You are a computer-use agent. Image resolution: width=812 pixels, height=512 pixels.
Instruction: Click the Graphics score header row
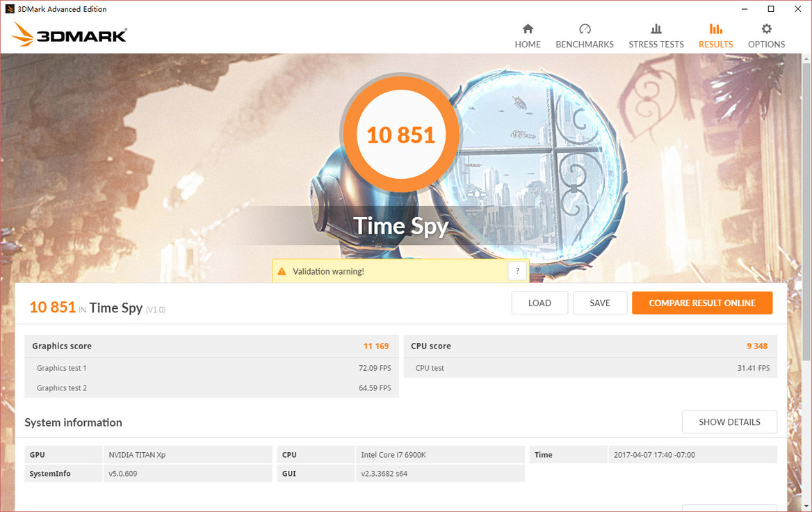[211, 346]
